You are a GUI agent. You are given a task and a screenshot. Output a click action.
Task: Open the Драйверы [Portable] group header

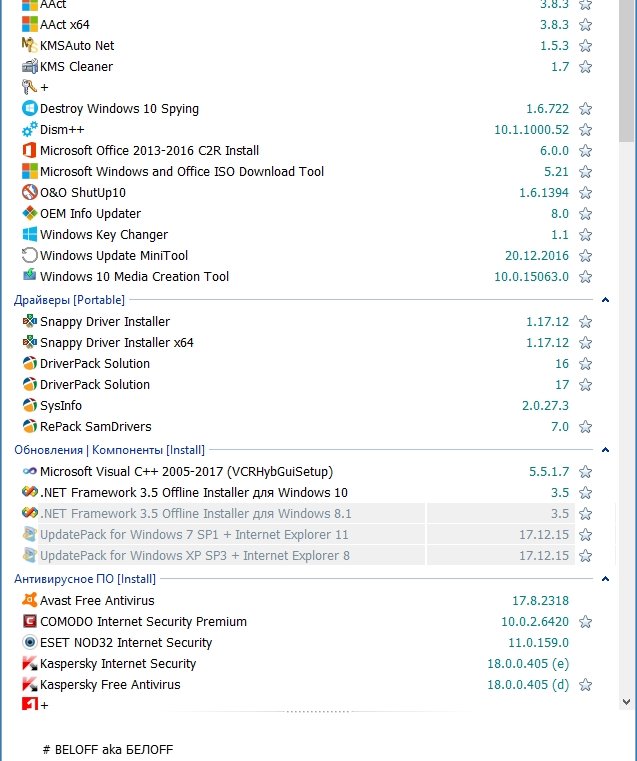click(69, 300)
